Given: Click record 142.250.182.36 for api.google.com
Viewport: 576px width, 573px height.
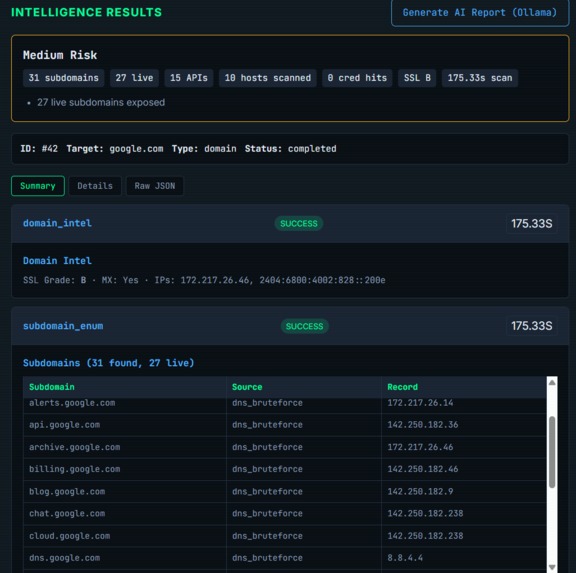Looking at the screenshot, I should 423,425.
